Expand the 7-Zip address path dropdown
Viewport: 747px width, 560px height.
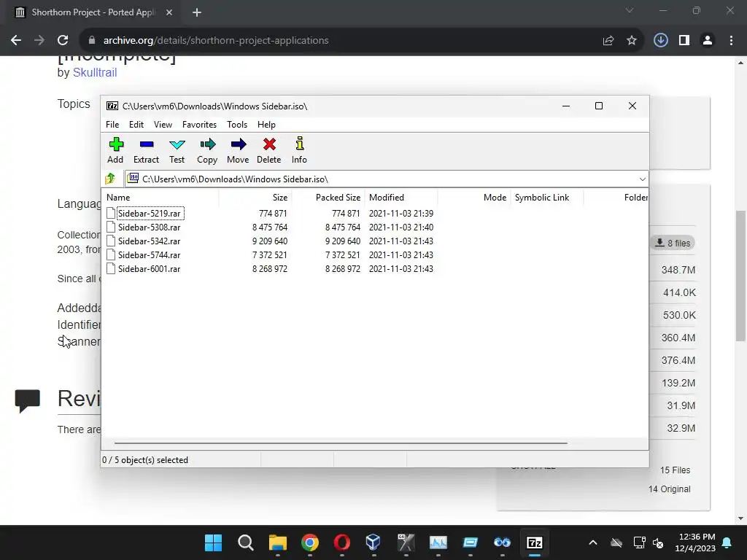(642, 179)
